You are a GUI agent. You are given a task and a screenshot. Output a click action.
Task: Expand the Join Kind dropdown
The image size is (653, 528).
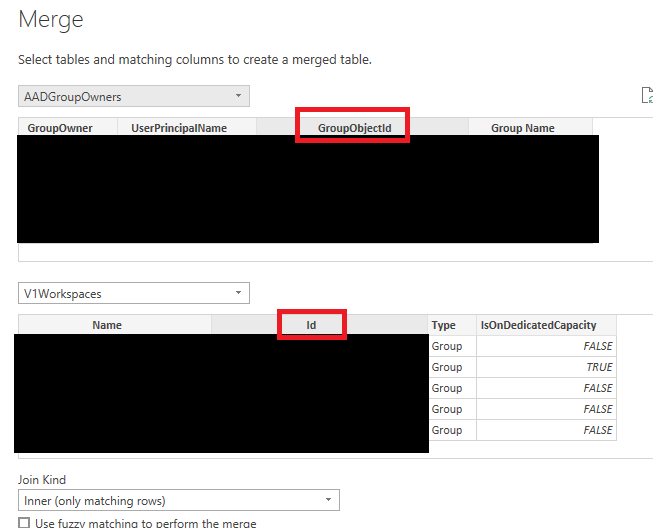(179, 500)
